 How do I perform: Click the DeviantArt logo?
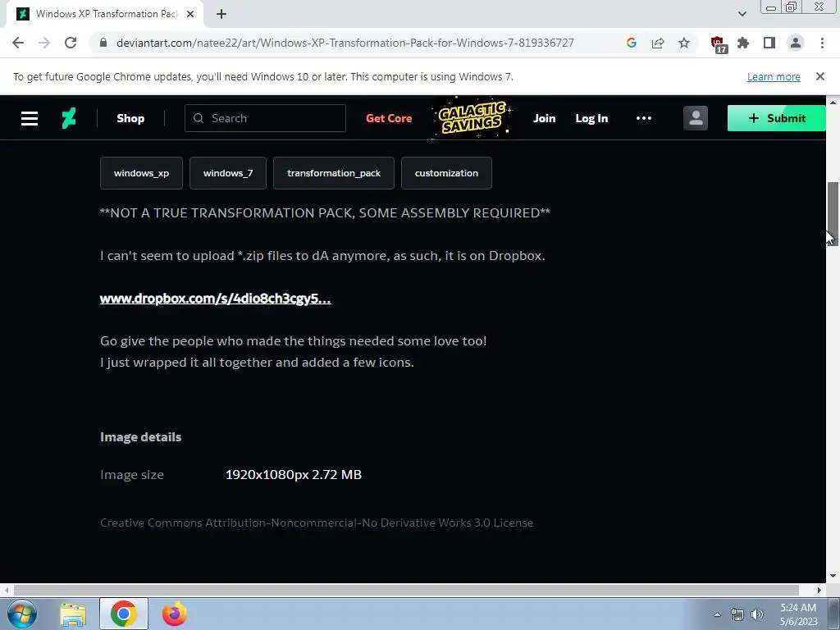coord(69,118)
